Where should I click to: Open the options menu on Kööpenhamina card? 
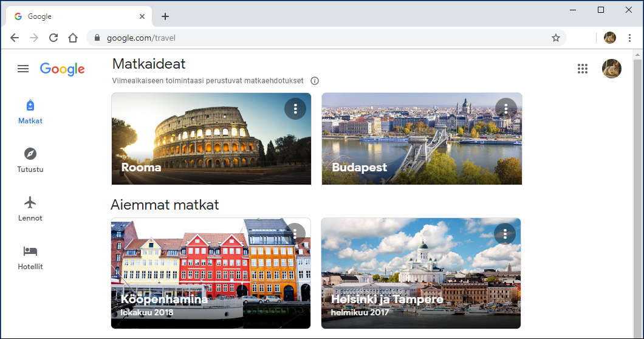295,234
